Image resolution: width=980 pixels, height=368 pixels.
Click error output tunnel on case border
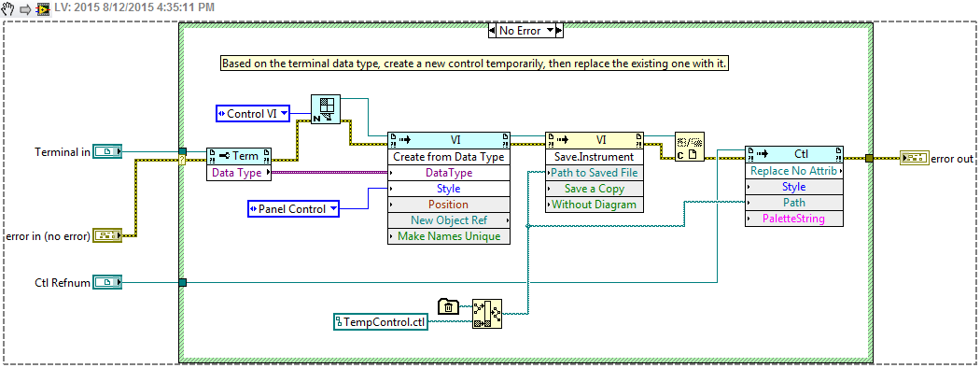pos(869,159)
